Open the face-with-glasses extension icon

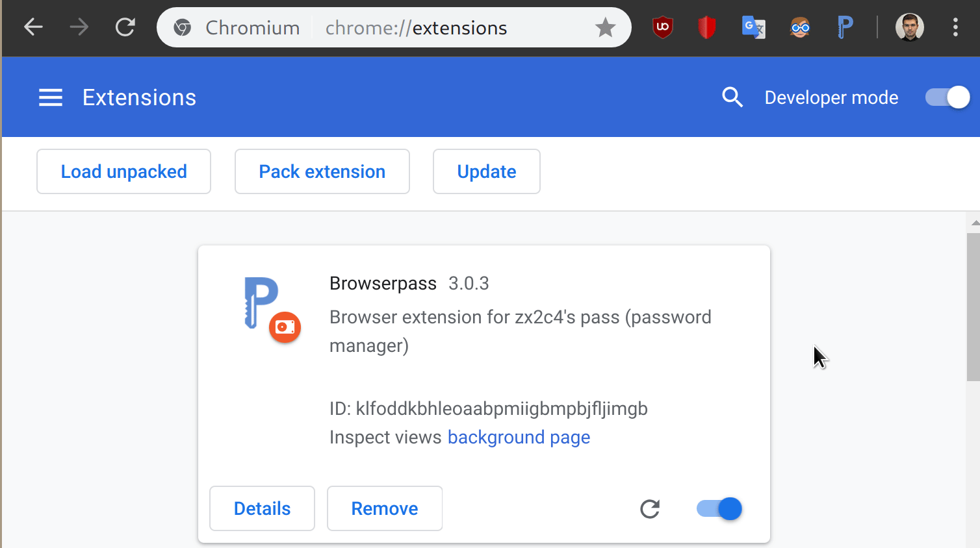coord(800,27)
